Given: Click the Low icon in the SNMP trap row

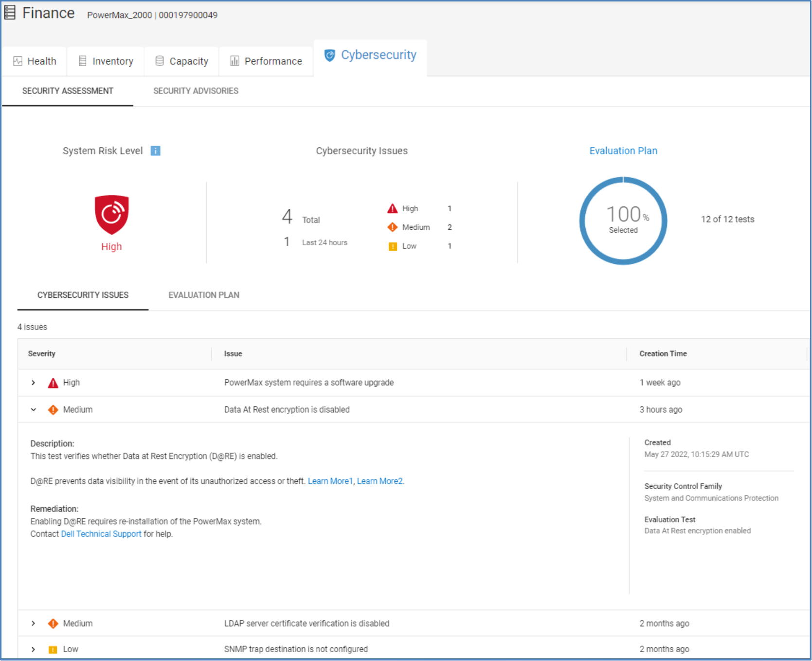Looking at the screenshot, I should coord(53,650).
